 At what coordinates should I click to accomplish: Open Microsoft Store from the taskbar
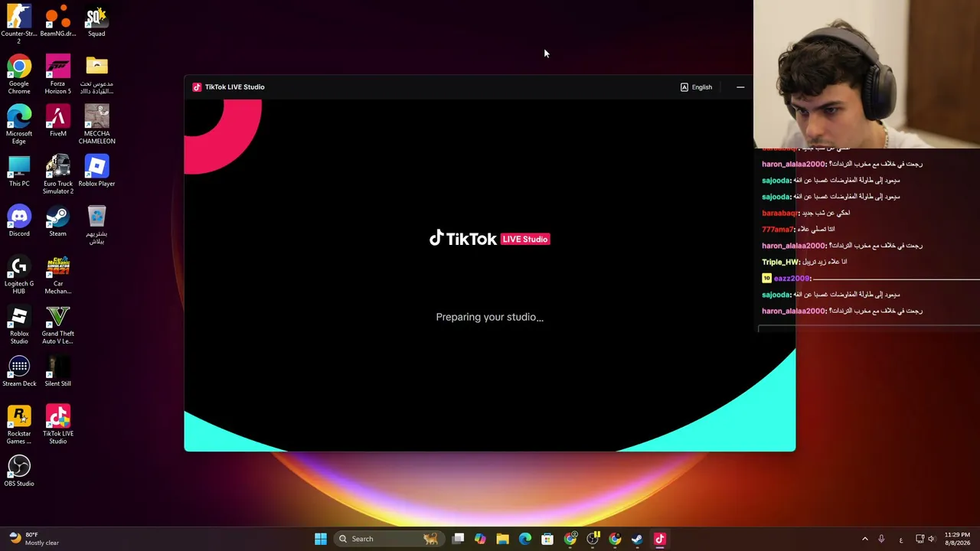547,539
